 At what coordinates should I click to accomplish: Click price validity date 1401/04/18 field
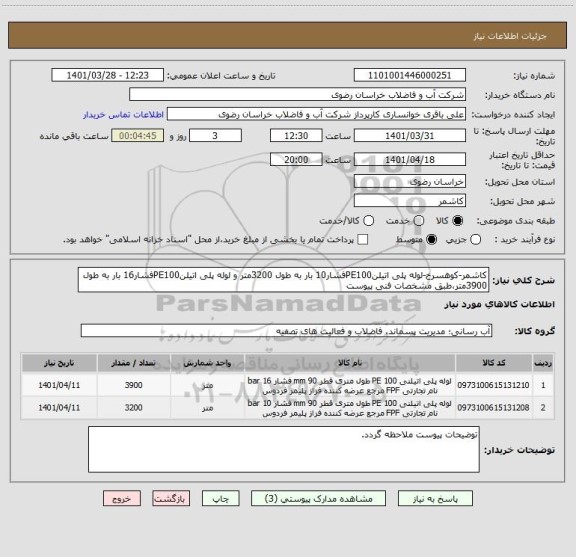pyautogui.click(x=410, y=159)
